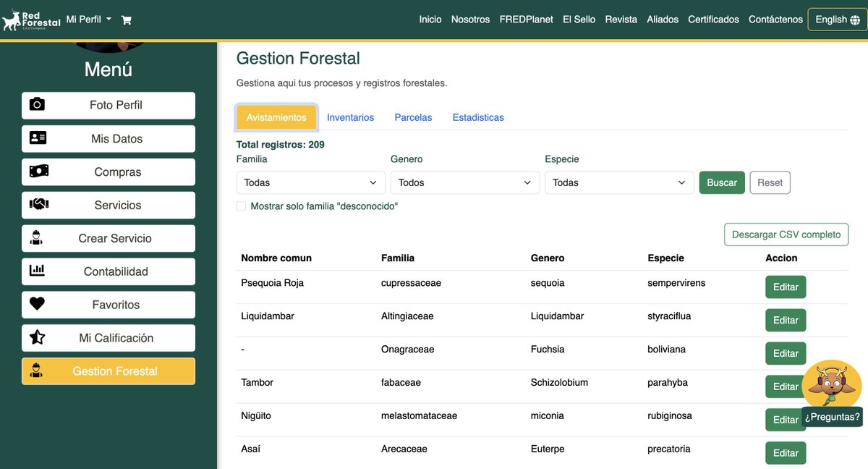The image size is (868, 469).
Task: Click the Nombre comun column header
Action: pyautogui.click(x=276, y=258)
